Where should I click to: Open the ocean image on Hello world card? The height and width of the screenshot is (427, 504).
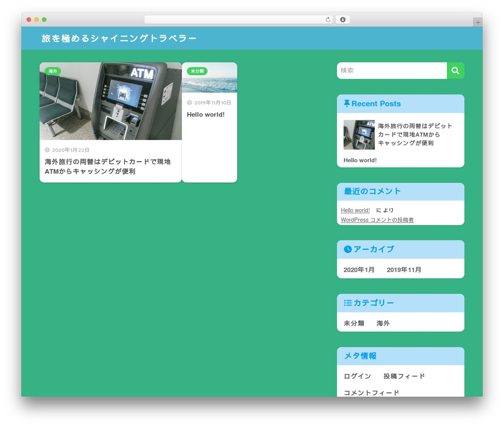pyautogui.click(x=209, y=77)
